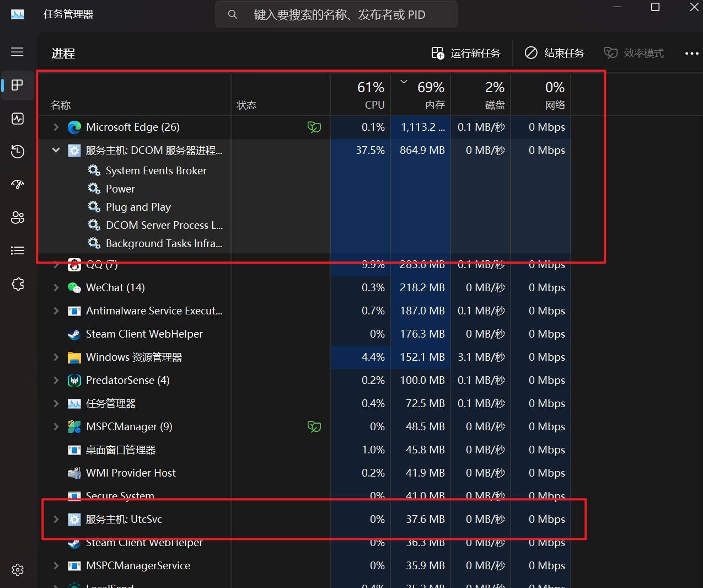The width and height of the screenshot is (703, 588).
Task: Open Startup apps page from sidebar
Action: pyautogui.click(x=18, y=184)
